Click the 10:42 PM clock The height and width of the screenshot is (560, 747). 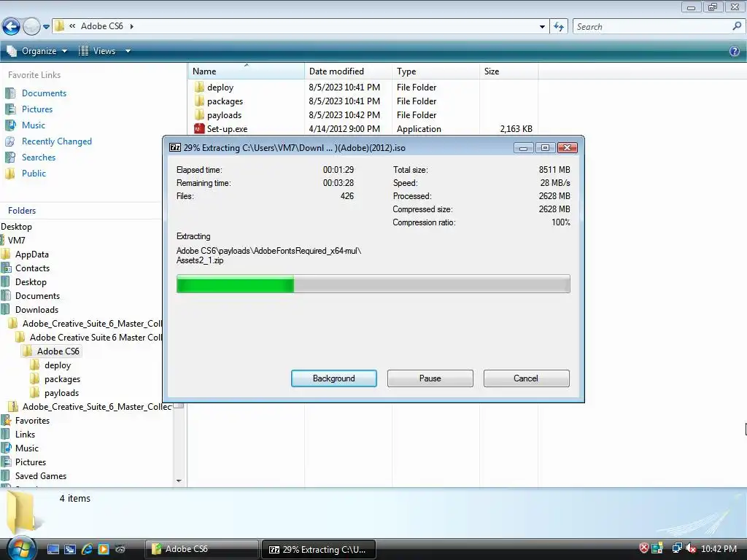719,548
